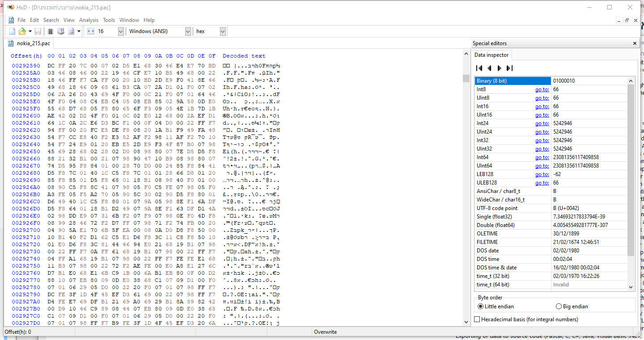
Task: Click the UTF-8 code point value
Action: point(589,208)
